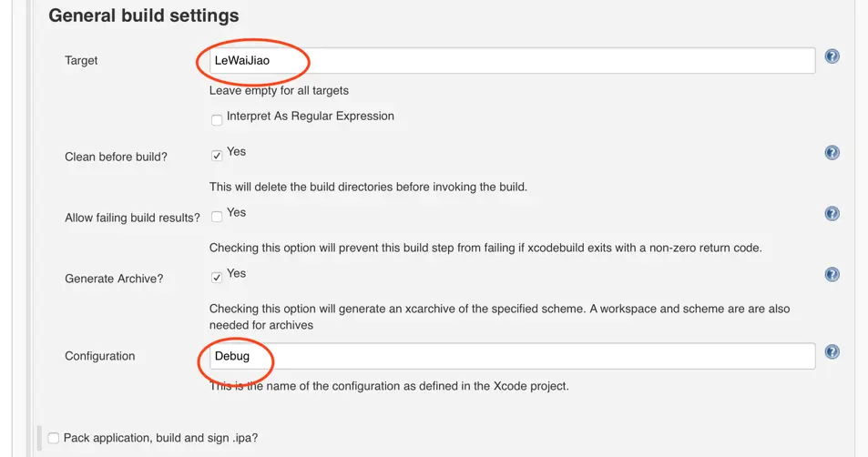Enable Interpret As Regular Expression checkbox
The height and width of the screenshot is (457, 868).
217,120
